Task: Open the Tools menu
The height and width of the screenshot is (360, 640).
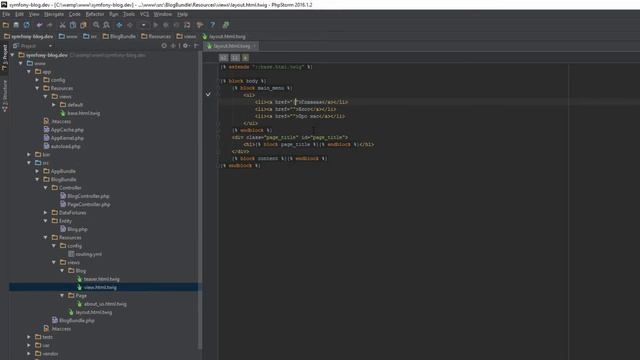Action: (129, 14)
